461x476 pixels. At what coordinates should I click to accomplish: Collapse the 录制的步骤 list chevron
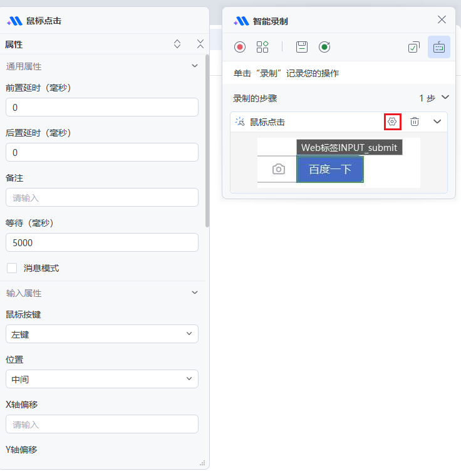(445, 98)
